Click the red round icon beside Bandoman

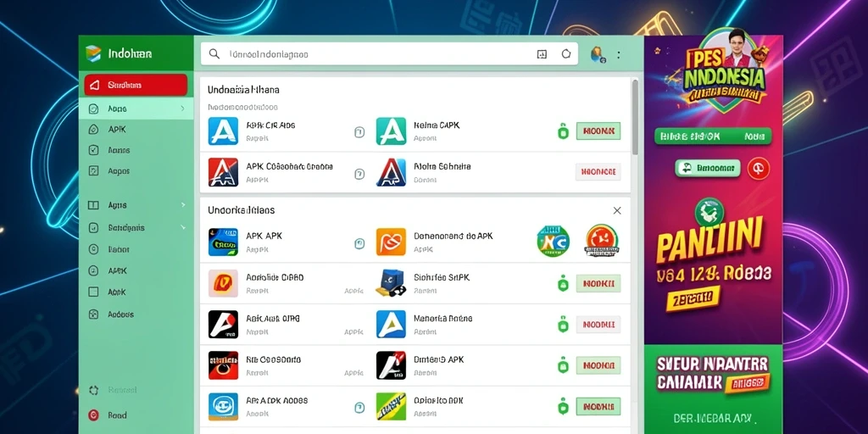tap(759, 168)
